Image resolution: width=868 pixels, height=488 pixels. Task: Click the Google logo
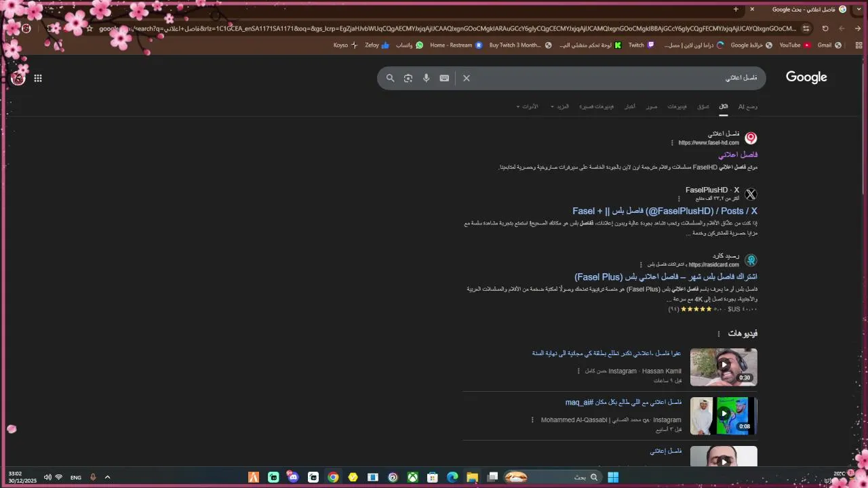click(806, 77)
